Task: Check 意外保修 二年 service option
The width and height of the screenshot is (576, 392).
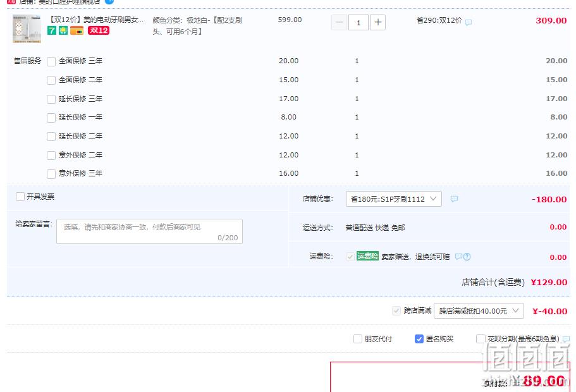Action: [51, 156]
